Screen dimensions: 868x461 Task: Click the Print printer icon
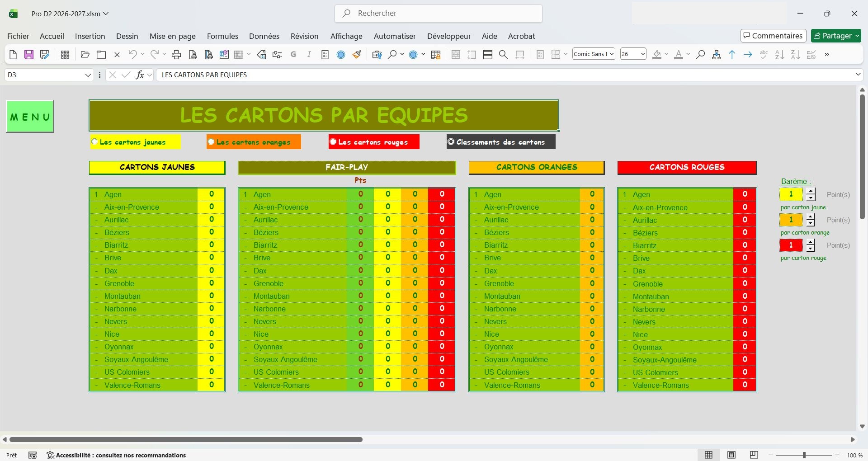pos(176,55)
